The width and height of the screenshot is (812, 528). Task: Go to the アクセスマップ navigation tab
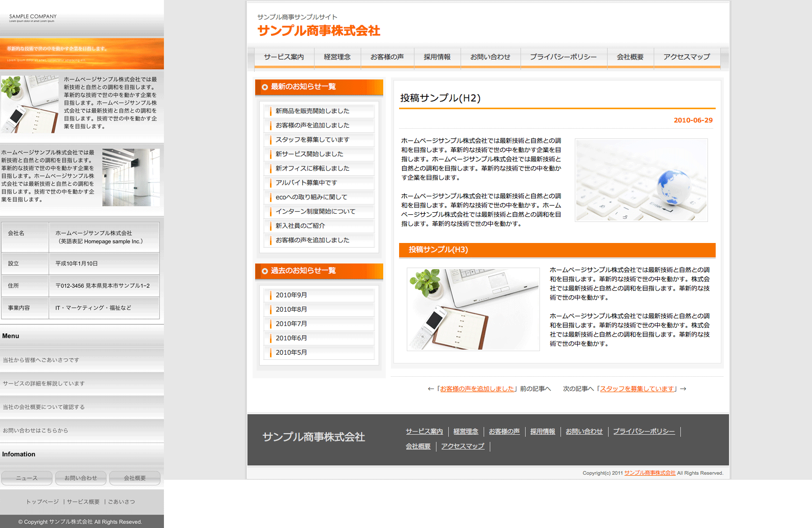click(686, 57)
